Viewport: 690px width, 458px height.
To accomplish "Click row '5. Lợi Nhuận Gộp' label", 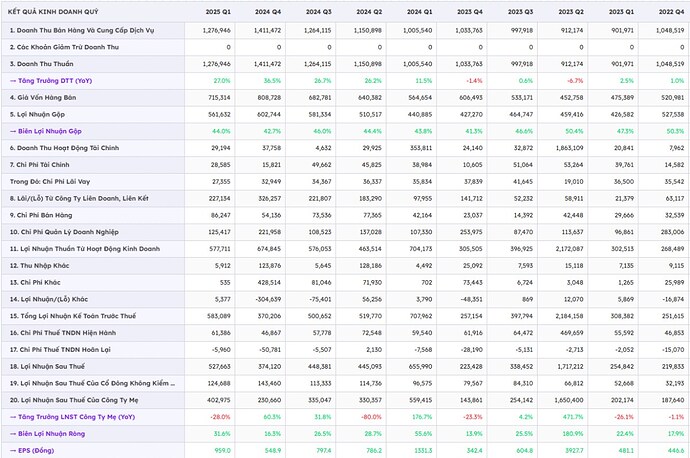I will (39, 114).
